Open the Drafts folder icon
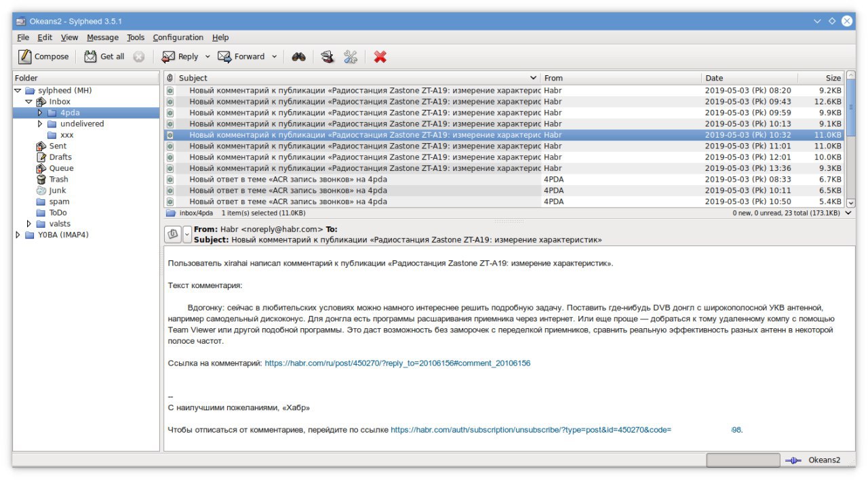The image size is (868, 480). [41, 157]
